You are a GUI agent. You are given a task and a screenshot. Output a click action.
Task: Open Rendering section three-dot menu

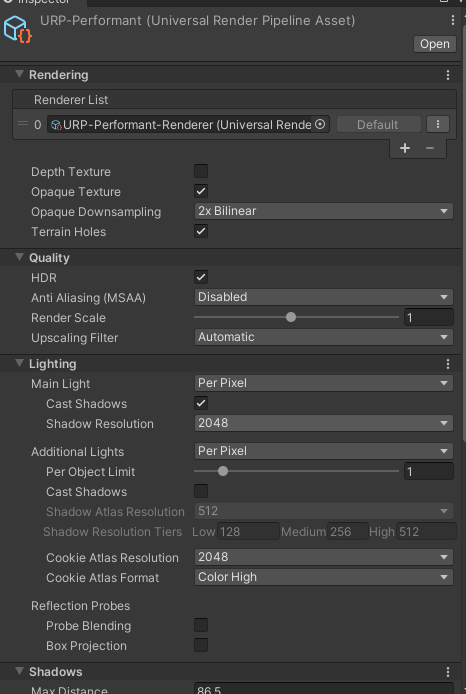click(448, 75)
